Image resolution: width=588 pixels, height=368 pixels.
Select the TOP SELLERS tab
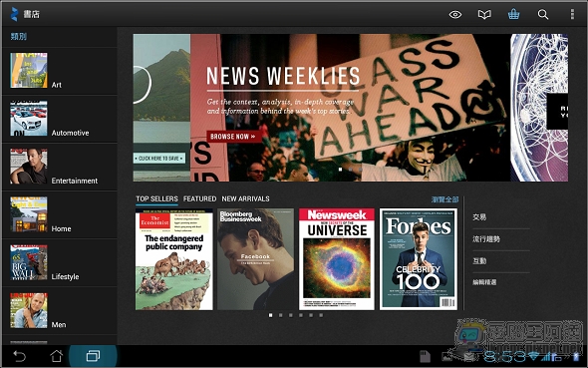156,198
